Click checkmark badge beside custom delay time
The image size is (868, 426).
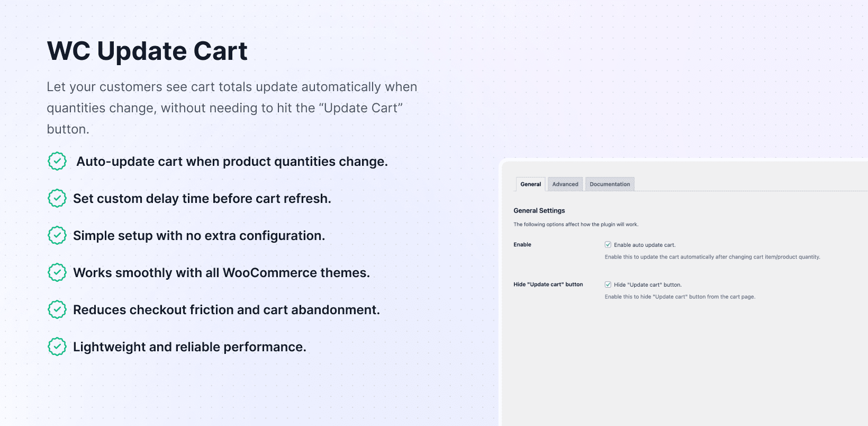(x=57, y=198)
